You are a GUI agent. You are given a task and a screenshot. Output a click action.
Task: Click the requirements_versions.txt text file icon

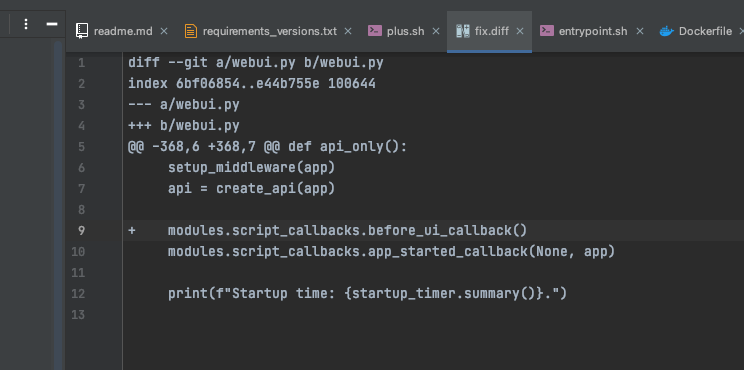(191, 31)
